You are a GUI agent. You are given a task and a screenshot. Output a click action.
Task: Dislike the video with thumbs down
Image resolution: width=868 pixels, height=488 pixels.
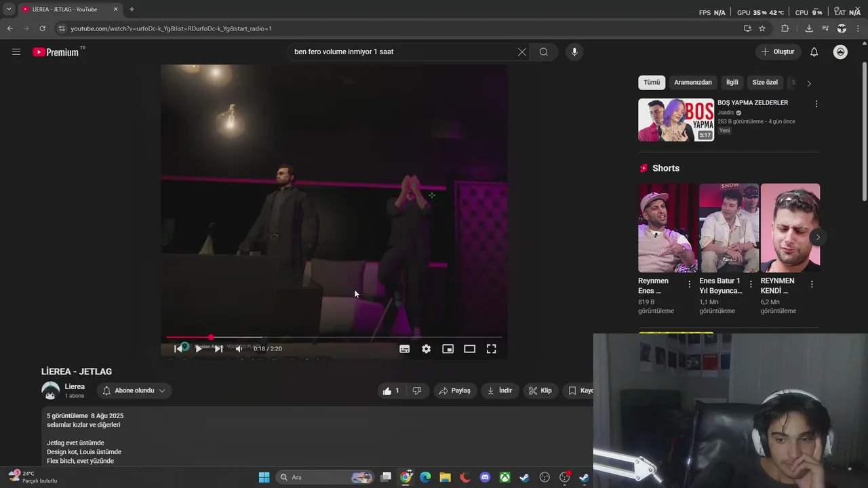click(x=417, y=390)
